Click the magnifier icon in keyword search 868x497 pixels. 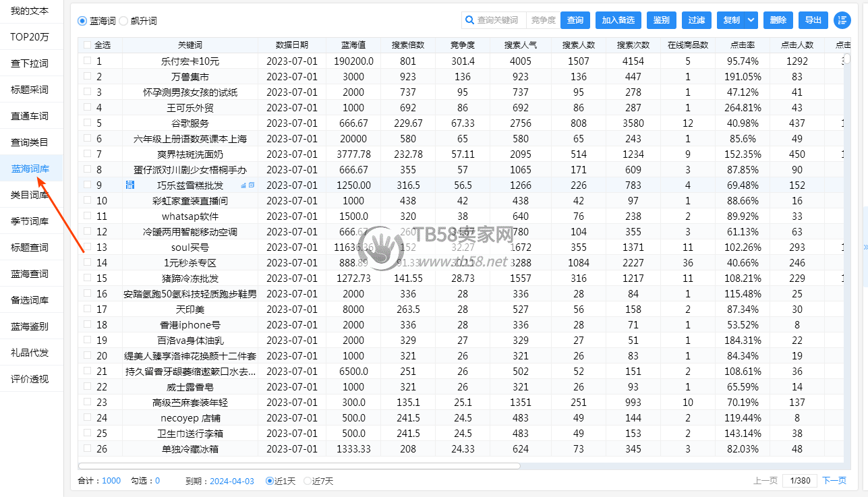tap(469, 20)
